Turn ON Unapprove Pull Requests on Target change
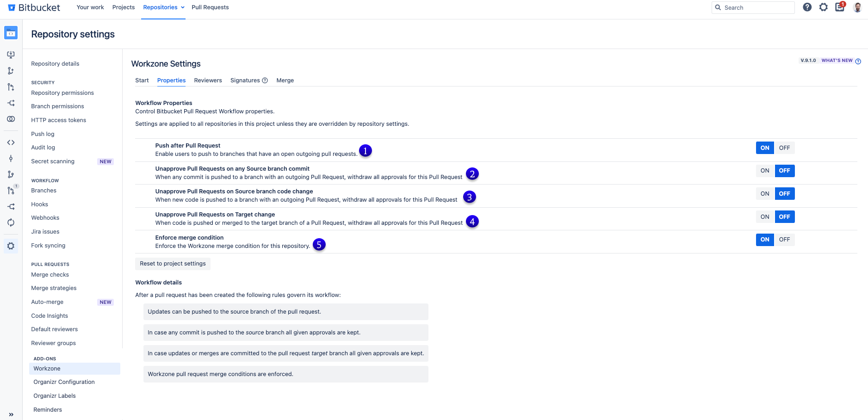 point(765,217)
